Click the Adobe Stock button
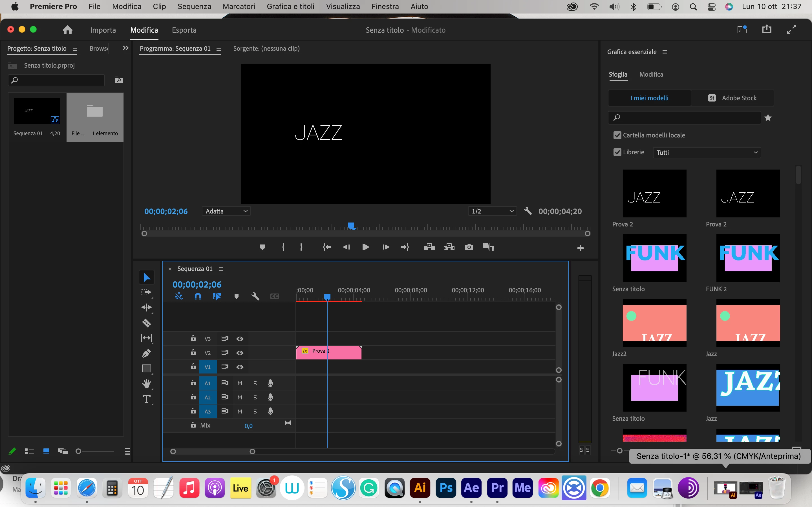This screenshot has width=812, height=507. [732, 98]
